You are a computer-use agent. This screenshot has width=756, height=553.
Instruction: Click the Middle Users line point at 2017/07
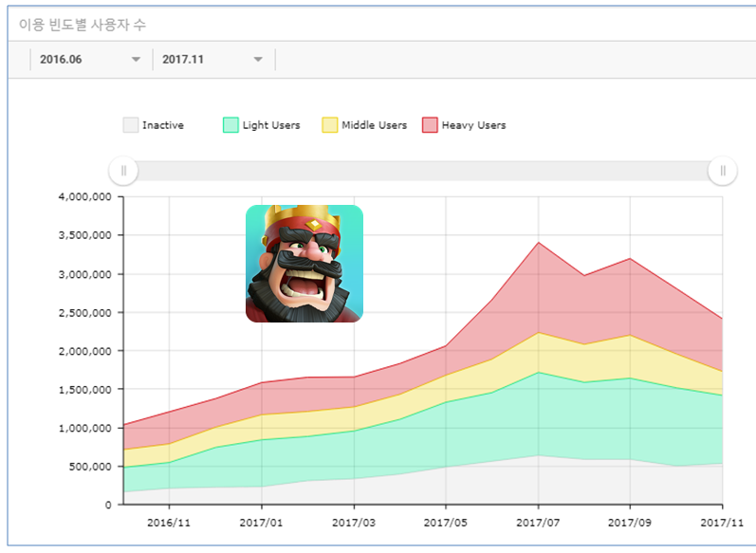539,332
